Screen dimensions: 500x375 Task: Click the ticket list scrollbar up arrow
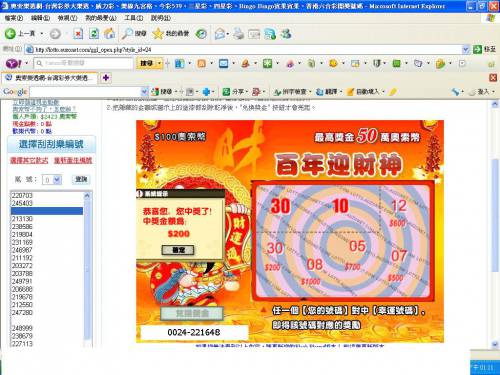click(x=87, y=195)
